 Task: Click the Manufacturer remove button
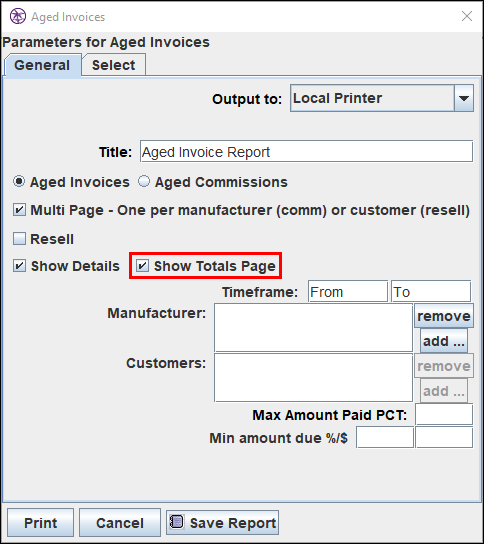click(x=444, y=316)
